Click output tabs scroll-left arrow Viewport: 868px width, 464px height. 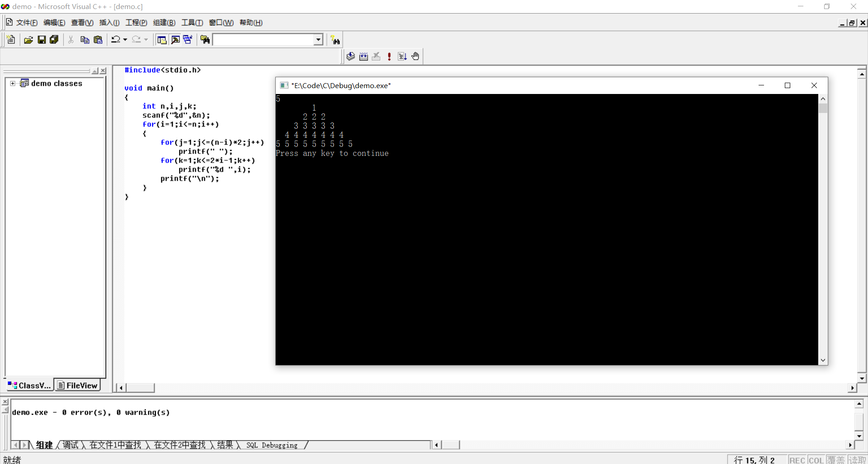tap(16, 445)
